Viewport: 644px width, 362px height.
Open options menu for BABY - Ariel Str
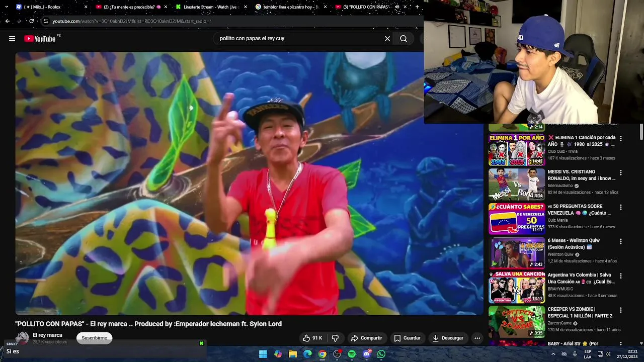(x=620, y=344)
